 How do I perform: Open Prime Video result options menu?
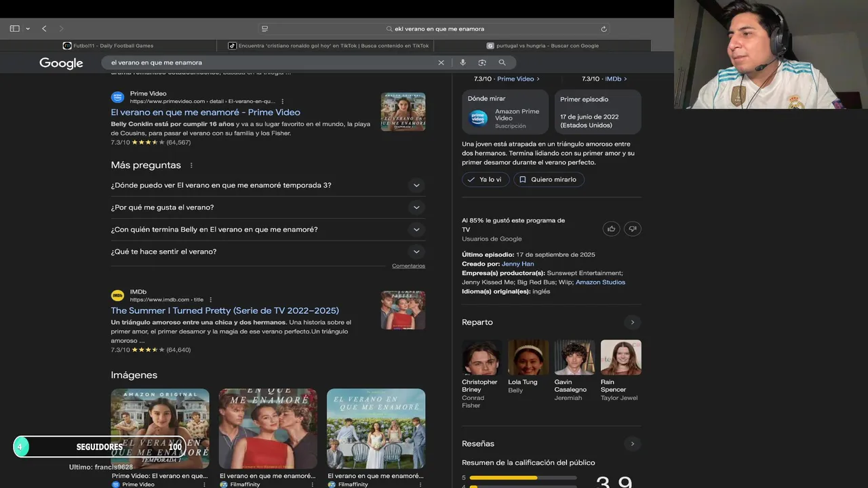283,102
